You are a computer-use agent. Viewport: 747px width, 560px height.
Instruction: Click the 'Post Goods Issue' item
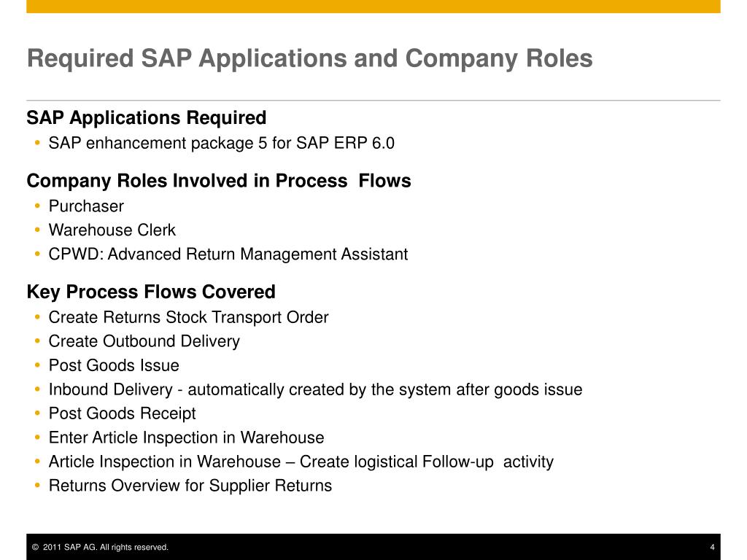click(114, 365)
